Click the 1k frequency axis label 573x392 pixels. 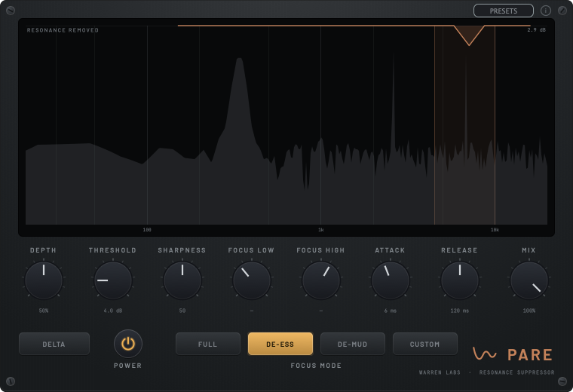[x=321, y=230]
